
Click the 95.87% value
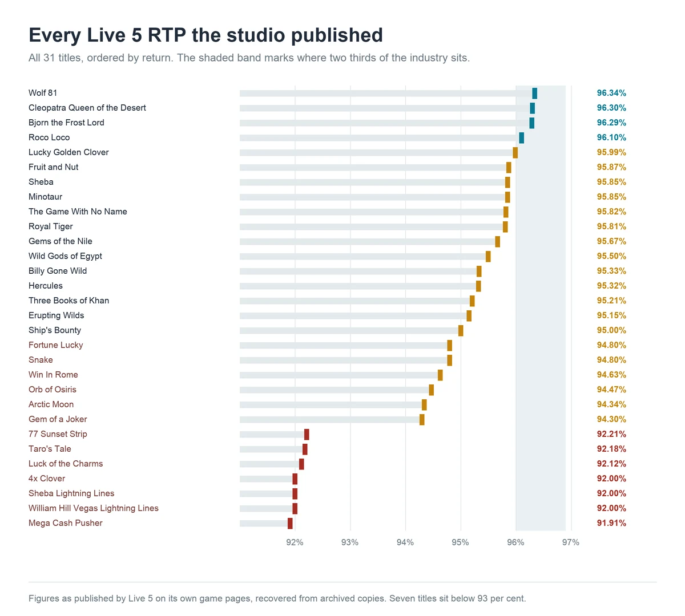coord(611,167)
